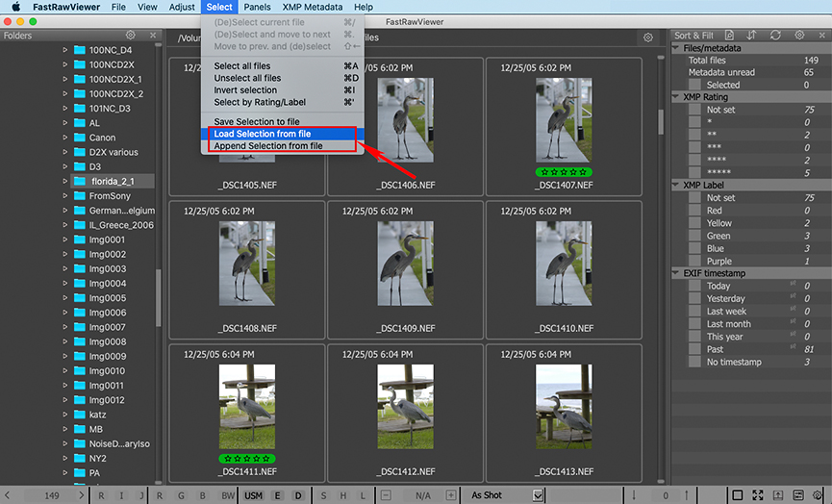Expand the florida_2_1 folder tree arrow
Viewport: 832px width, 504px height.
coord(65,181)
